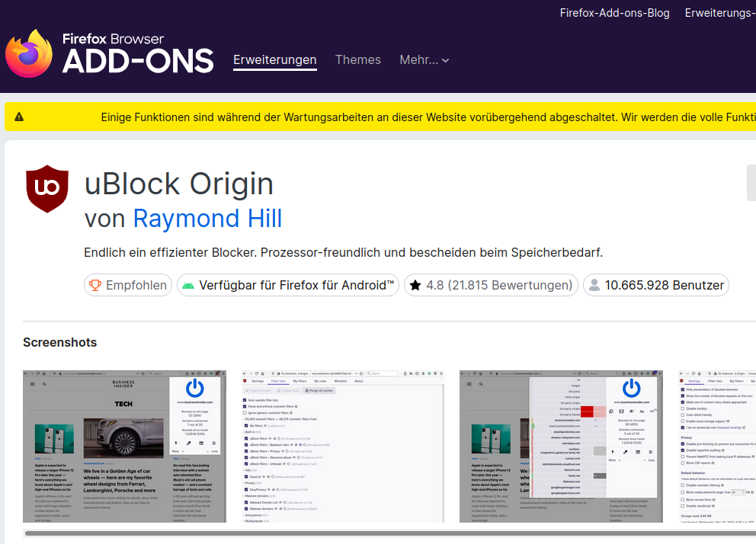Viewport: 756px width, 544px height.
Task: Click the Firefox Browser ADD-ONS title
Action: pos(138,53)
